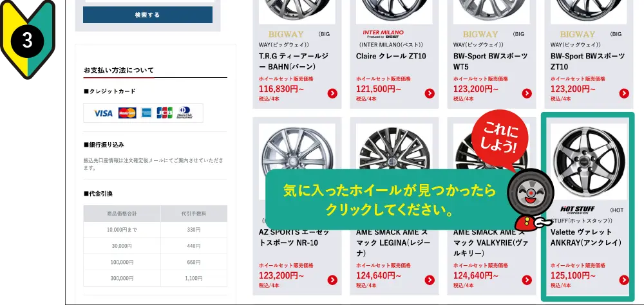Click the green-yellow beginner mark step badge
The height and width of the screenshot is (305, 644).
(27, 39)
